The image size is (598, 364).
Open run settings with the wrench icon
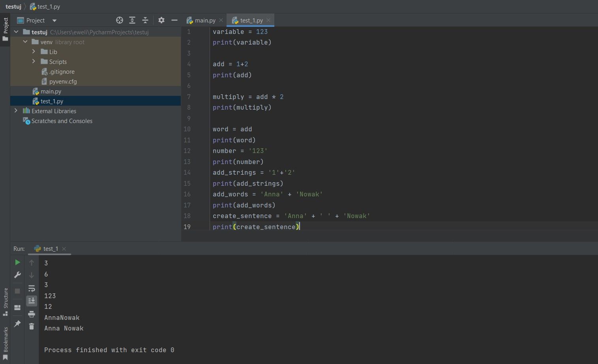click(x=17, y=275)
